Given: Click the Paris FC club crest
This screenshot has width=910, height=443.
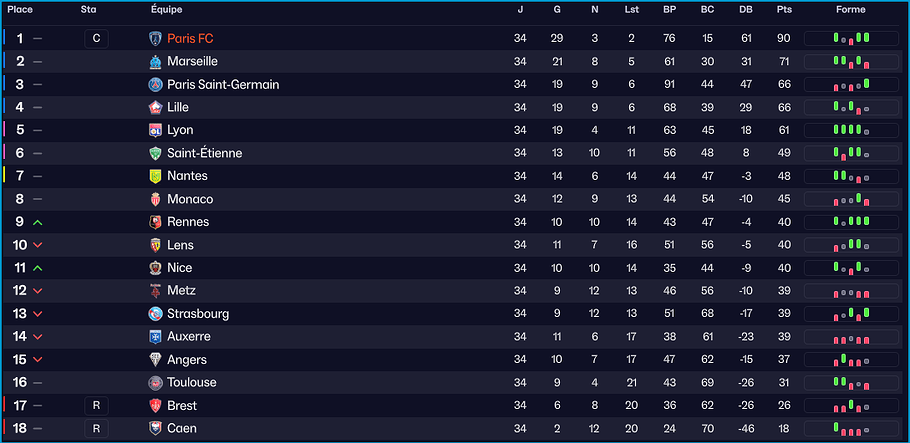Looking at the screenshot, I should coord(155,39).
